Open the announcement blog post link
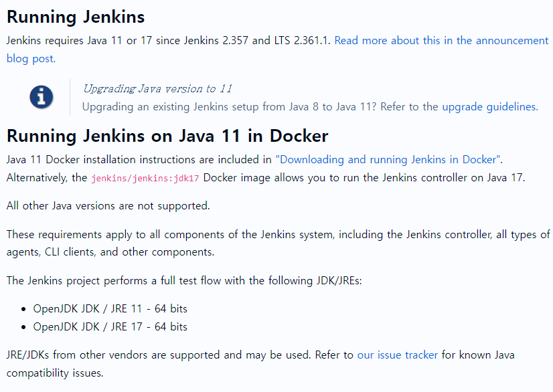The image size is (553, 392). (x=441, y=41)
